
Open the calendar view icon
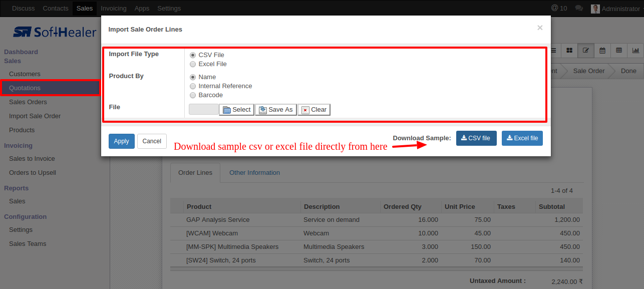click(x=602, y=50)
